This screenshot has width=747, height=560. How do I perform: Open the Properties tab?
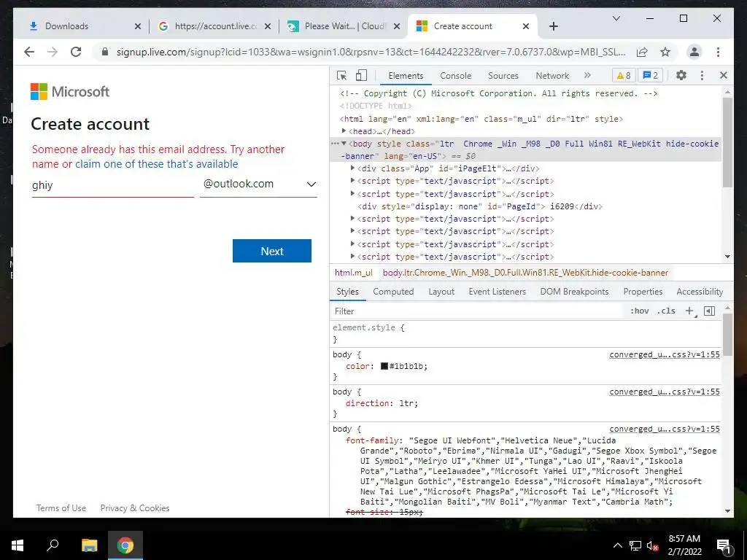(x=643, y=292)
